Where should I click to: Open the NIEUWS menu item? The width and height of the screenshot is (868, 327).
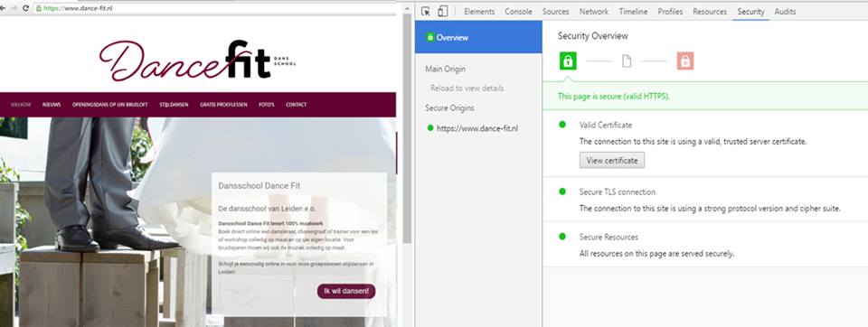(x=52, y=105)
